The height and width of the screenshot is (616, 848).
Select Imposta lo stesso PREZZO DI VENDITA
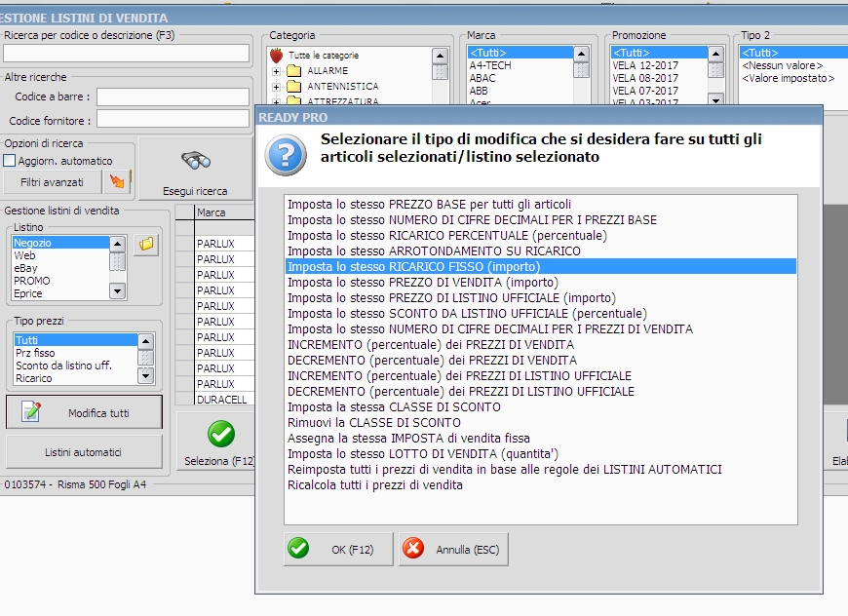point(540,283)
